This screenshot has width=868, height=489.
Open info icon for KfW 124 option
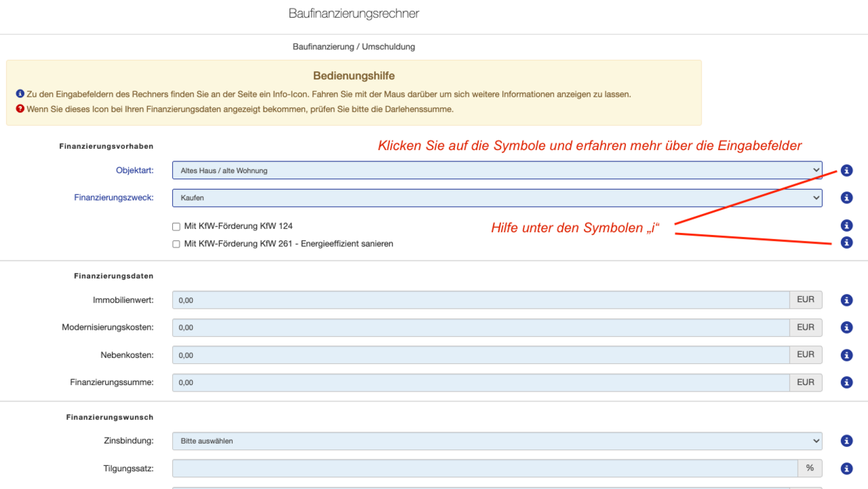(x=846, y=226)
